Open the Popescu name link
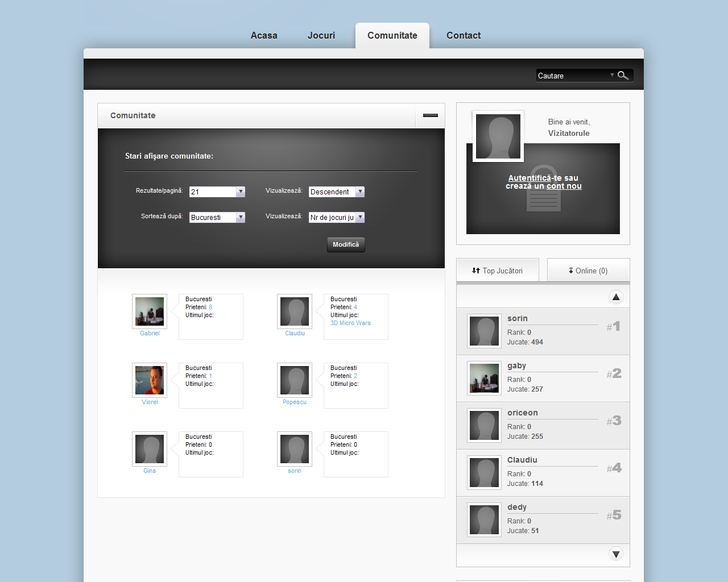Screen dimensions: 728x582 pos(295,402)
